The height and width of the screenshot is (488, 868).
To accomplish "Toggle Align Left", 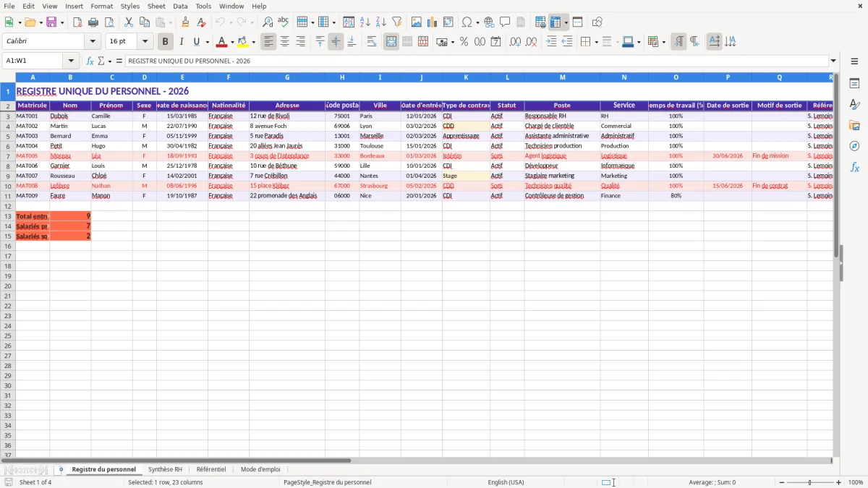I will click(268, 42).
